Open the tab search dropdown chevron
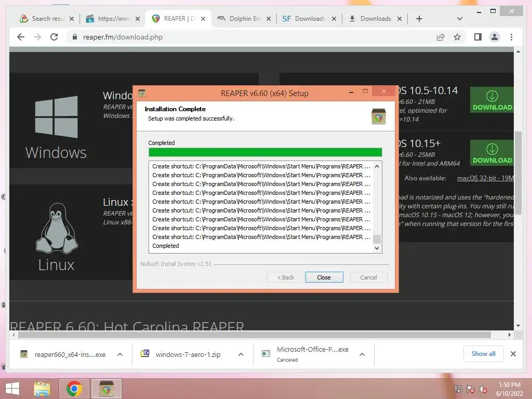Image resolution: width=532 pixels, height=399 pixels. coord(460,19)
